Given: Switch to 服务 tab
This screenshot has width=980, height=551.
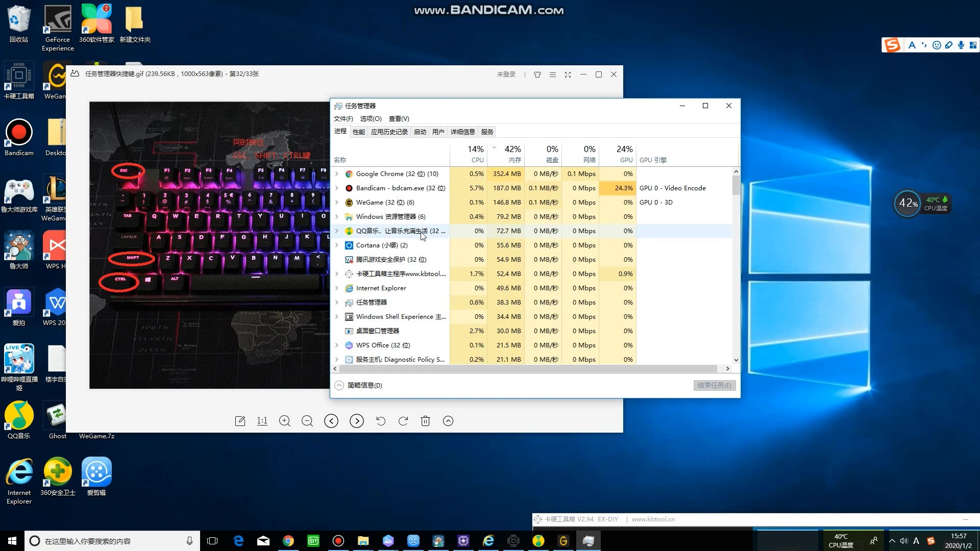Looking at the screenshot, I should click(487, 132).
